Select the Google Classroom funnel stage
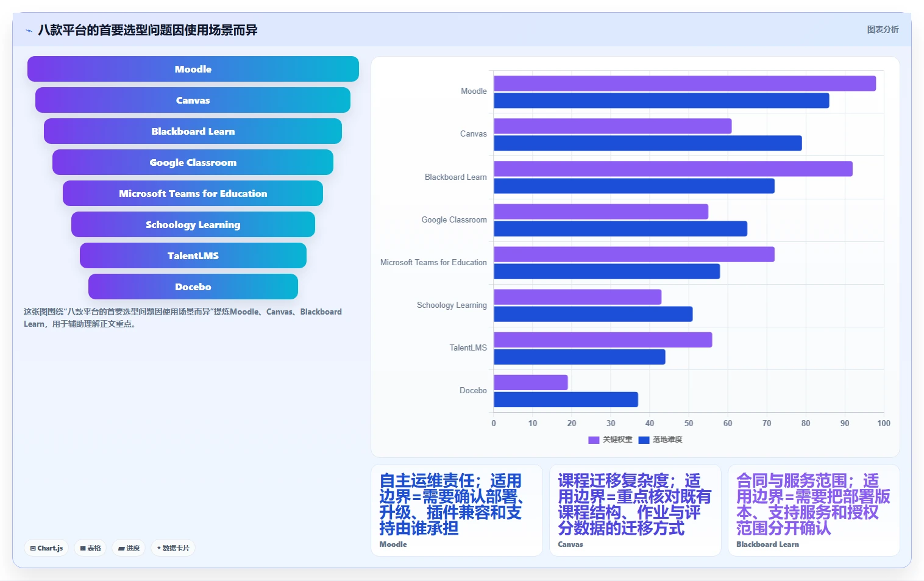Screen dimensions: 924x581 [193, 162]
